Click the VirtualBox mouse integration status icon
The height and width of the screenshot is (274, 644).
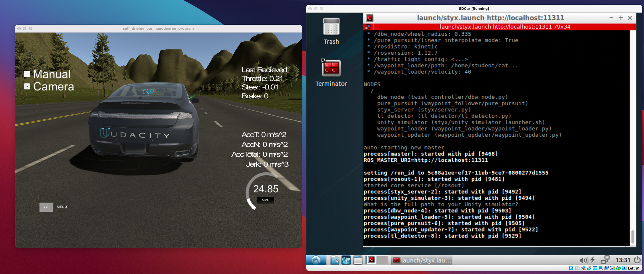619,268
